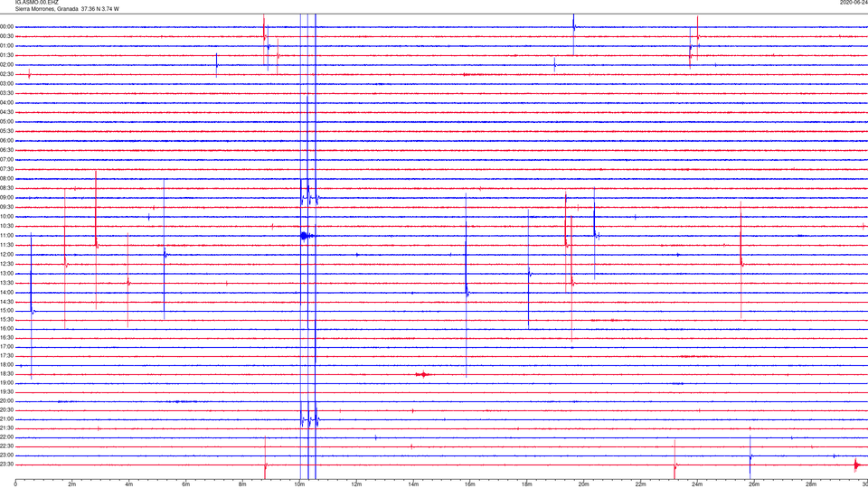Click the 24m tick on minute axis
This screenshot has height=488, width=868.
697,484
